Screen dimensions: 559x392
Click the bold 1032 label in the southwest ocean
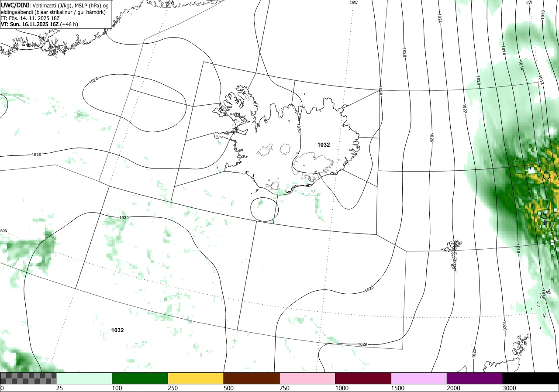click(117, 330)
